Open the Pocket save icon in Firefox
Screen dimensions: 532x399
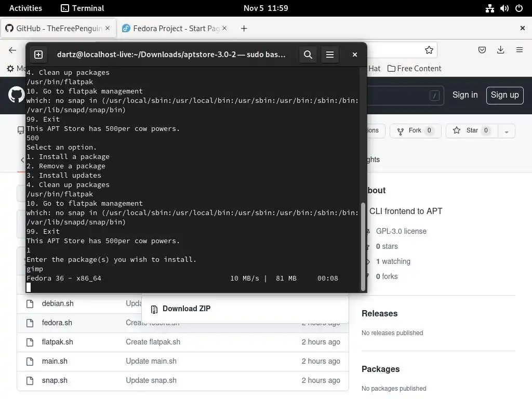click(482, 50)
